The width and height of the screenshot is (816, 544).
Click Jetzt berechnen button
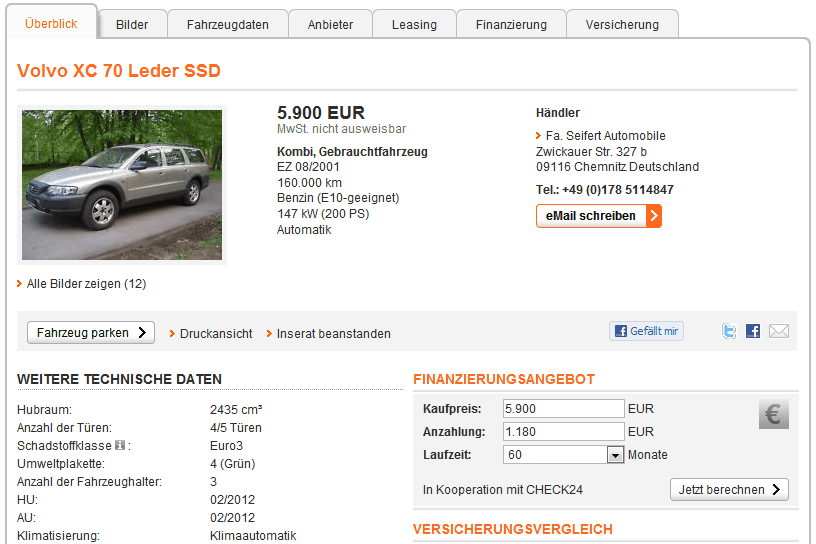click(x=729, y=490)
